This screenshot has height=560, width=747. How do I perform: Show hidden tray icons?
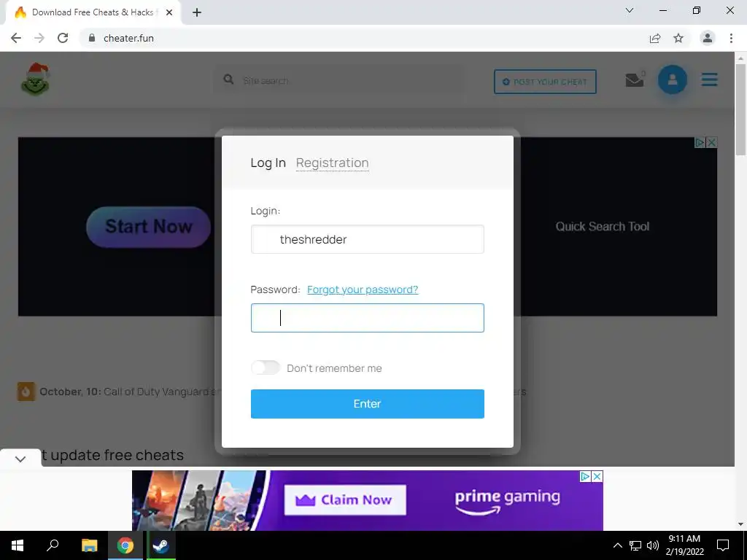coord(617,545)
